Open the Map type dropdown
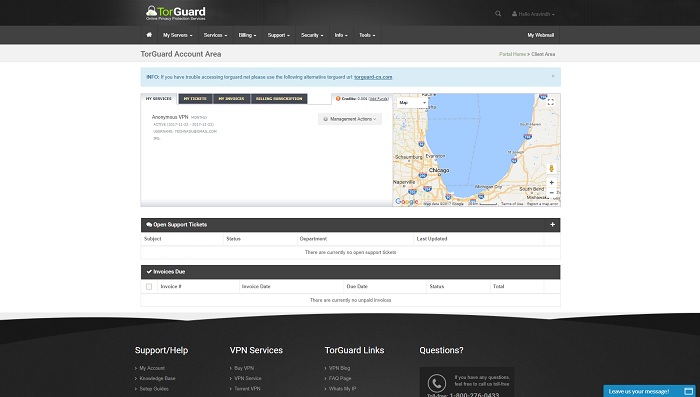 412,103
